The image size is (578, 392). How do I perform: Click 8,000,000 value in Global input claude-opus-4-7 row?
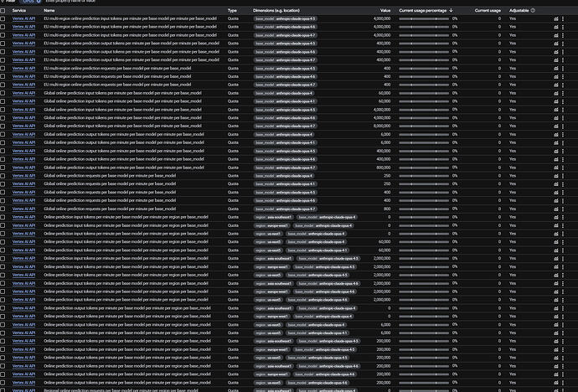[x=382, y=126]
